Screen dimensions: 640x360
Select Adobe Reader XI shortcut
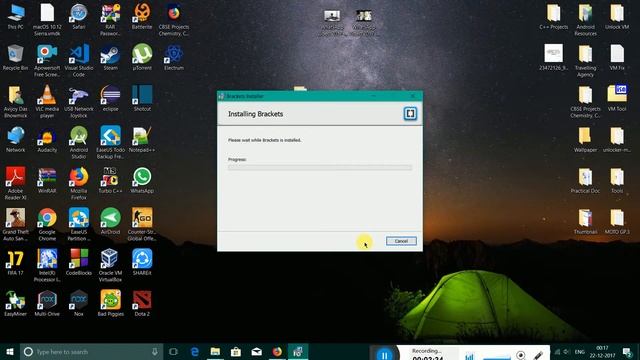click(x=16, y=184)
